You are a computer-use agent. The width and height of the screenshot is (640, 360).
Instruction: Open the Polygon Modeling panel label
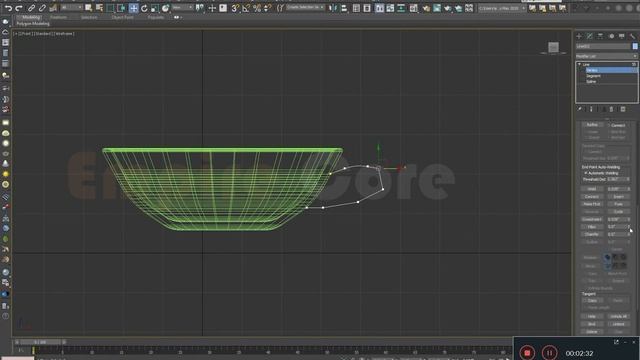point(33,24)
